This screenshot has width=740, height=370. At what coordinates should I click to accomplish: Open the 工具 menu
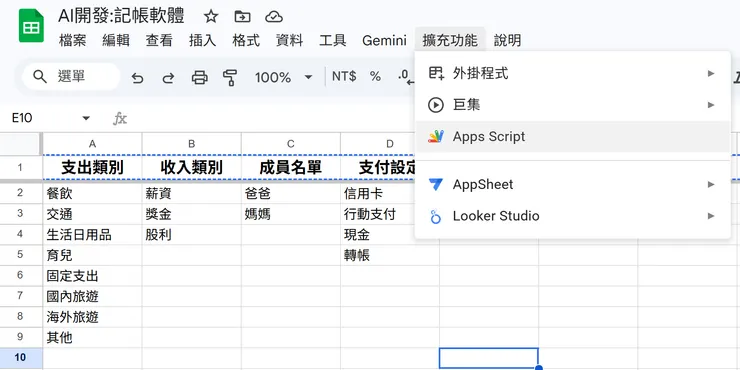pyautogui.click(x=333, y=41)
